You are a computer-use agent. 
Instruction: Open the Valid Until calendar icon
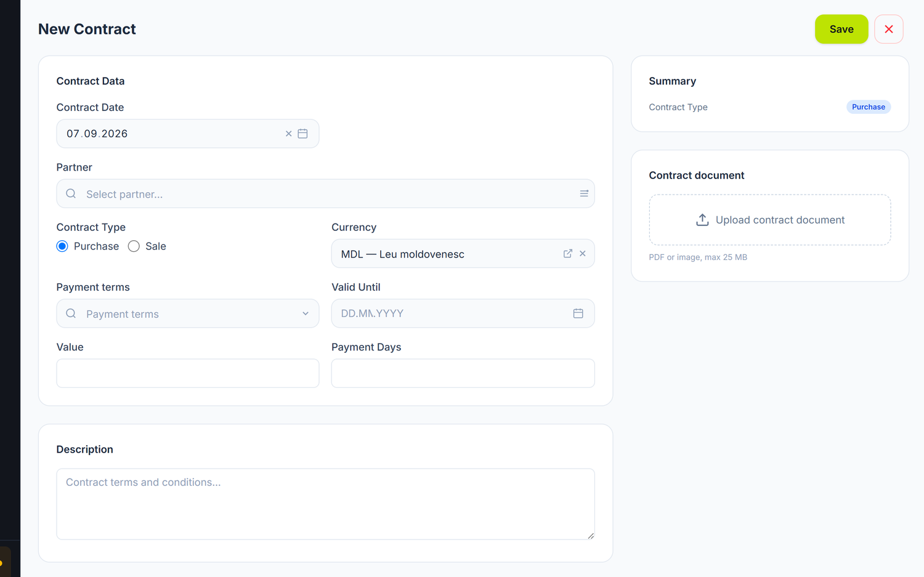pos(578,313)
